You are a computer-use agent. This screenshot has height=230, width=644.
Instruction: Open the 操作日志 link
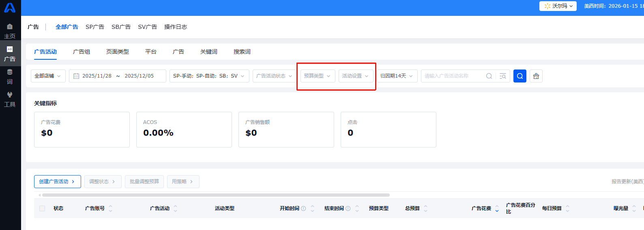(175, 27)
